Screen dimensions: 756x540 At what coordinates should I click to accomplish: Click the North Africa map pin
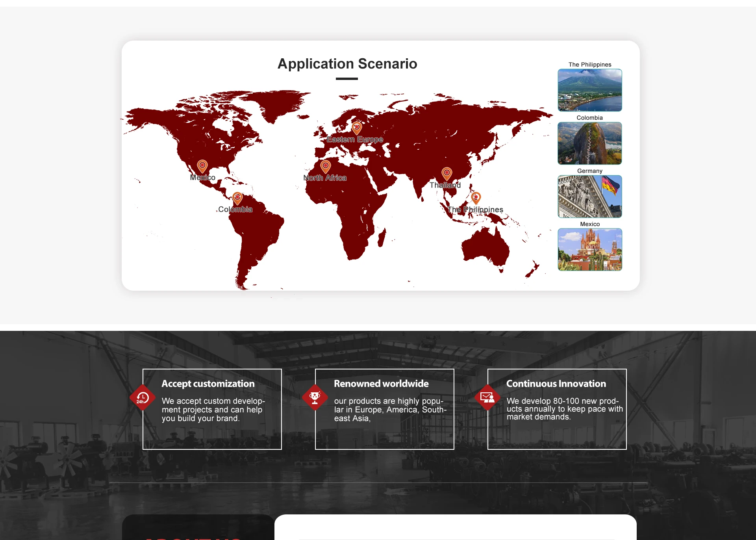tap(325, 166)
